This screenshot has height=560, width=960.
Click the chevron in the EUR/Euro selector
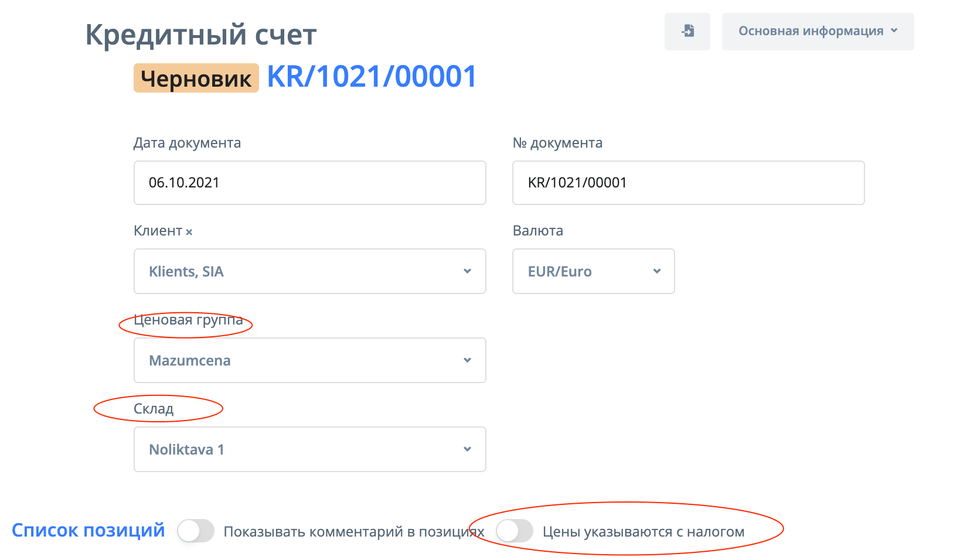pos(657,271)
